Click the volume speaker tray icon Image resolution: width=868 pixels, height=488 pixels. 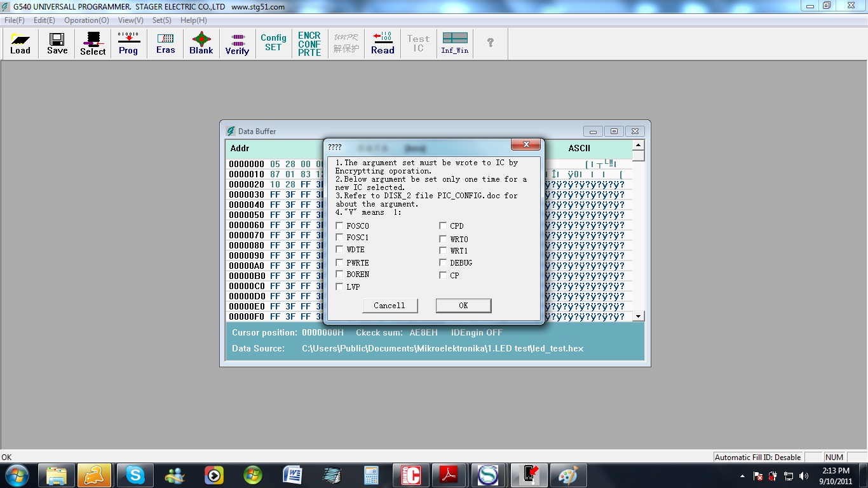(x=804, y=476)
